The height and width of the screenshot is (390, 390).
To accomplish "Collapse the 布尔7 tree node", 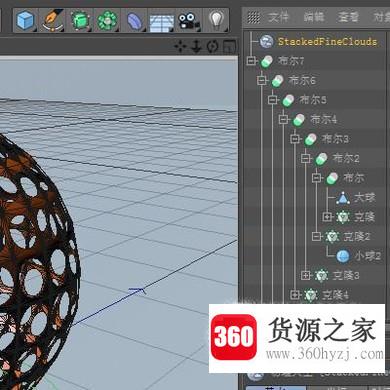I will point(252,61).
